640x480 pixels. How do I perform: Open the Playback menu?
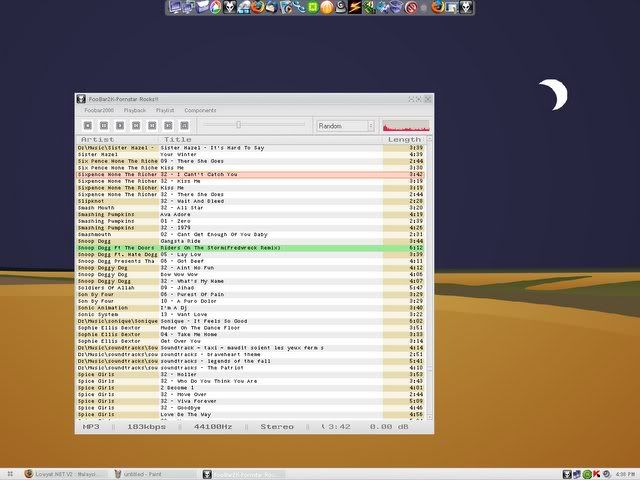coord(134,110)
